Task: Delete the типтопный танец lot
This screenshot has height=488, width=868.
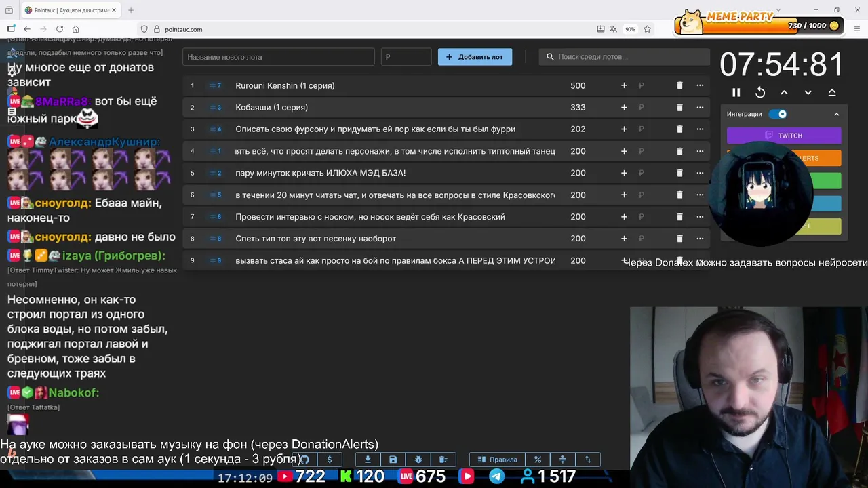Action: tap(679, 151)
